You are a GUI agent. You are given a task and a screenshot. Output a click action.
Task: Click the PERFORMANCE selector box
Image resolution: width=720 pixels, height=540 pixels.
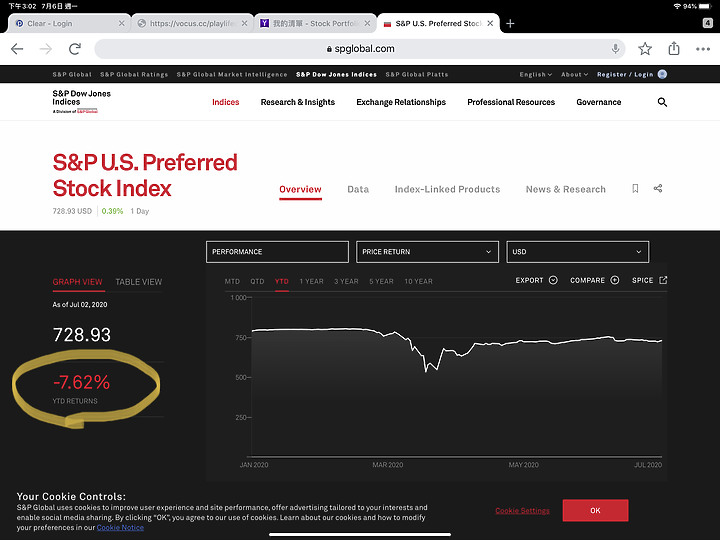277,252
